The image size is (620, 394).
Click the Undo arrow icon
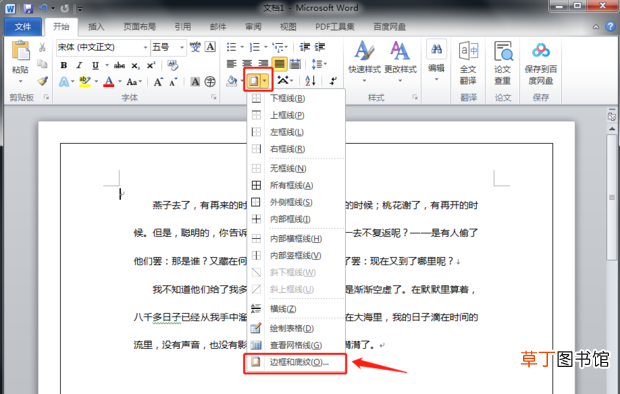[43, 8]
